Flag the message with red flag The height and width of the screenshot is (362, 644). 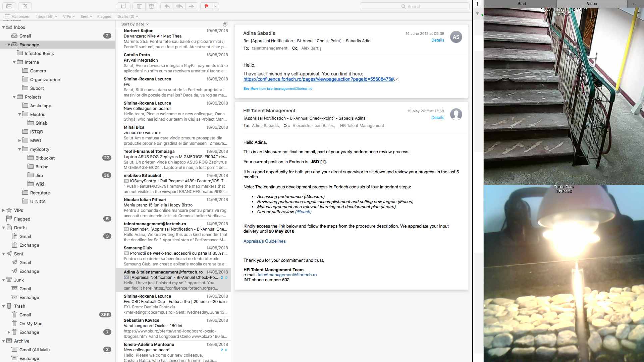[x=207, y=6]
